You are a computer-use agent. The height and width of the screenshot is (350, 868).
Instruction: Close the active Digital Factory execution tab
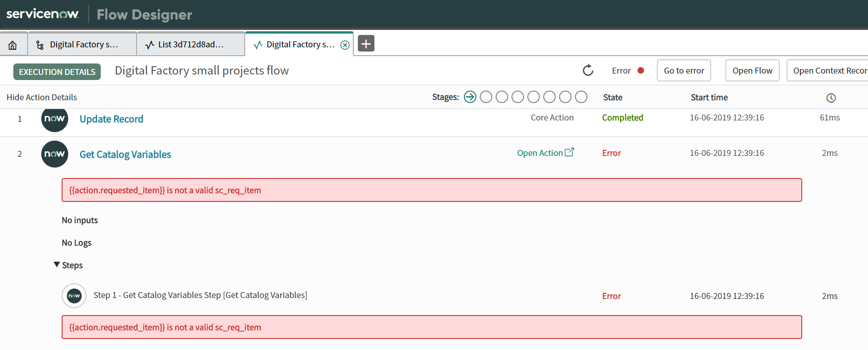click(x=345, y=45)
